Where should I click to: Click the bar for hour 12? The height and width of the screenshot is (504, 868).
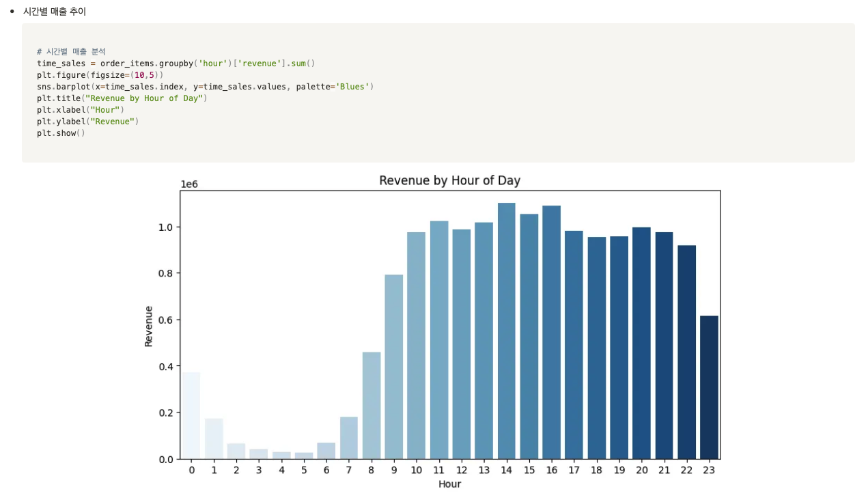click(462, 344)
